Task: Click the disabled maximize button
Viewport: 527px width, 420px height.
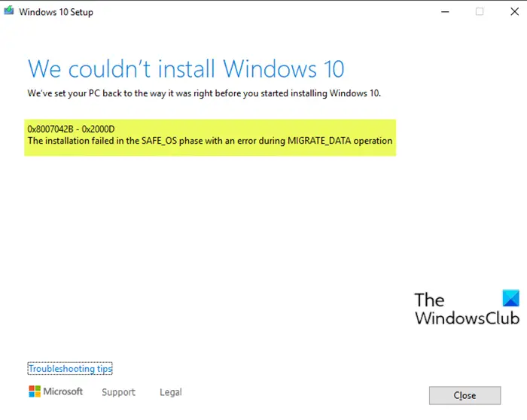Action: 480,12
